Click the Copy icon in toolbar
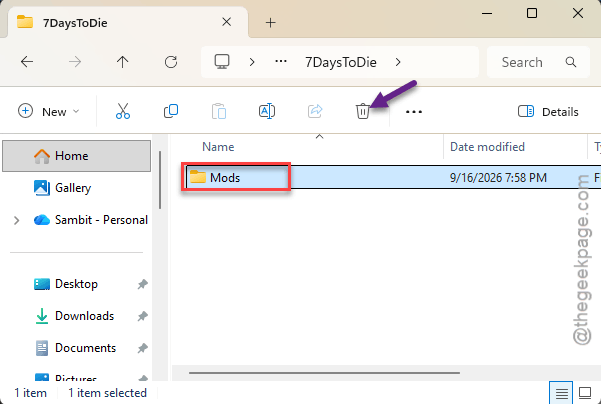Image resolution: width=601 pixels, height=404 pixels. 171,111
